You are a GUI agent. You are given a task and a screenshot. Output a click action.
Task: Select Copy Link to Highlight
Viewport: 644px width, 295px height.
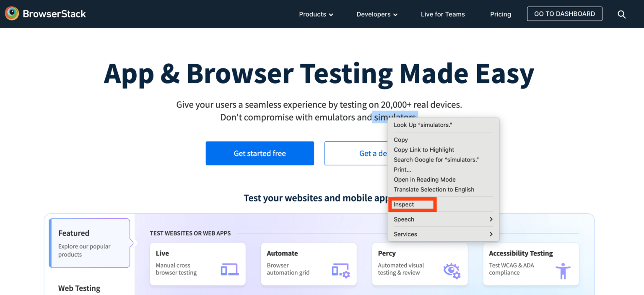(x=423, y=149)
